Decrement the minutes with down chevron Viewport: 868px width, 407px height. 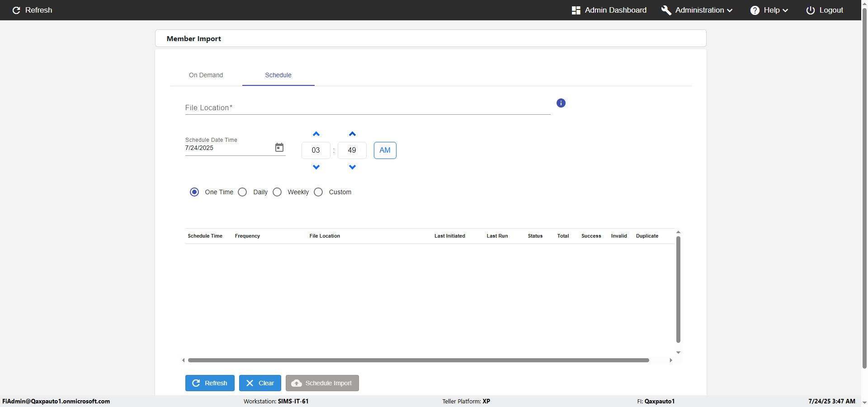[x=352, y=167]
